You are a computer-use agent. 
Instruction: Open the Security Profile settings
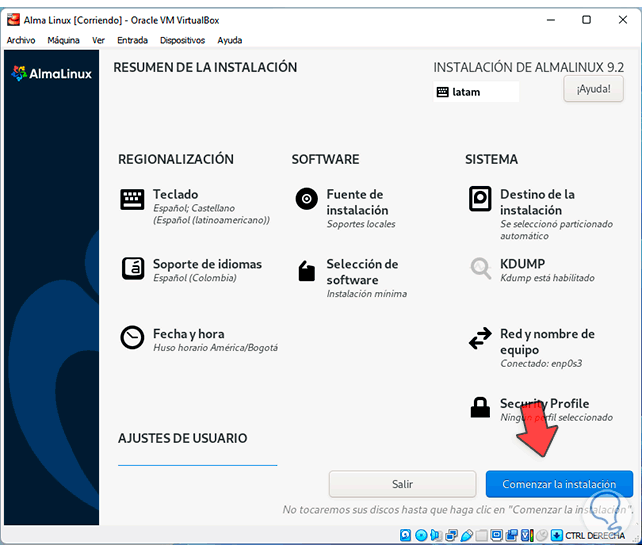point(541,409)
